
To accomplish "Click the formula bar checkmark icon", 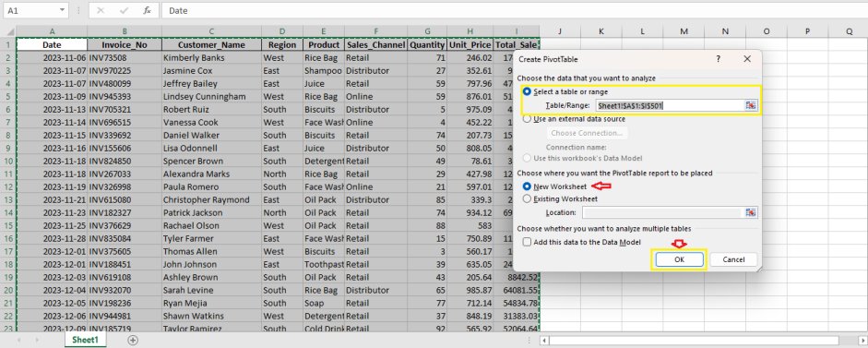I will 124,10.
